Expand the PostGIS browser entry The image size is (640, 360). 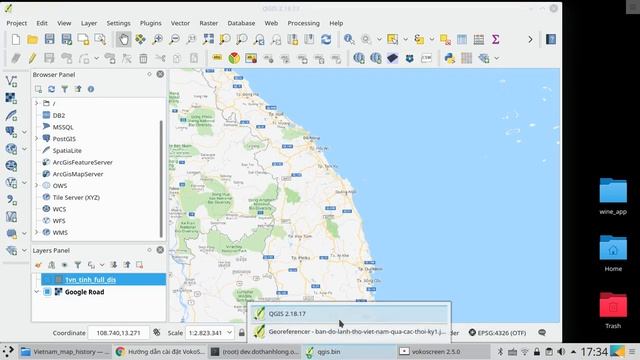pyautogui.click(x=37, y=139)
